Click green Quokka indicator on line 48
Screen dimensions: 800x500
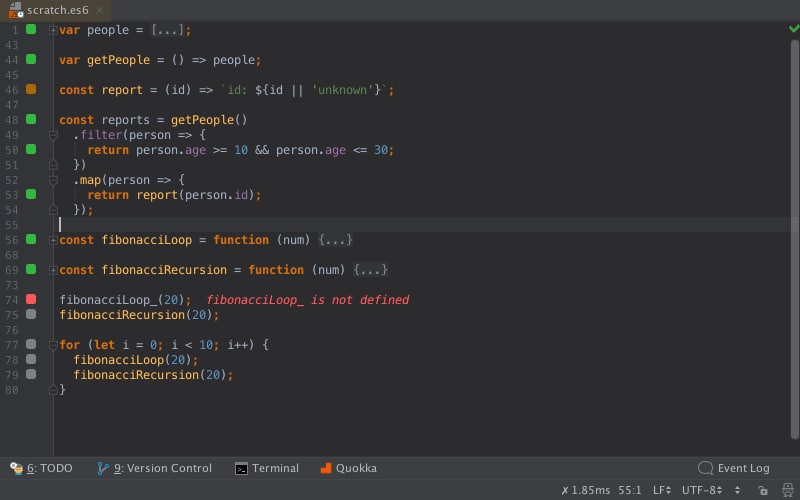pos(31,119)
